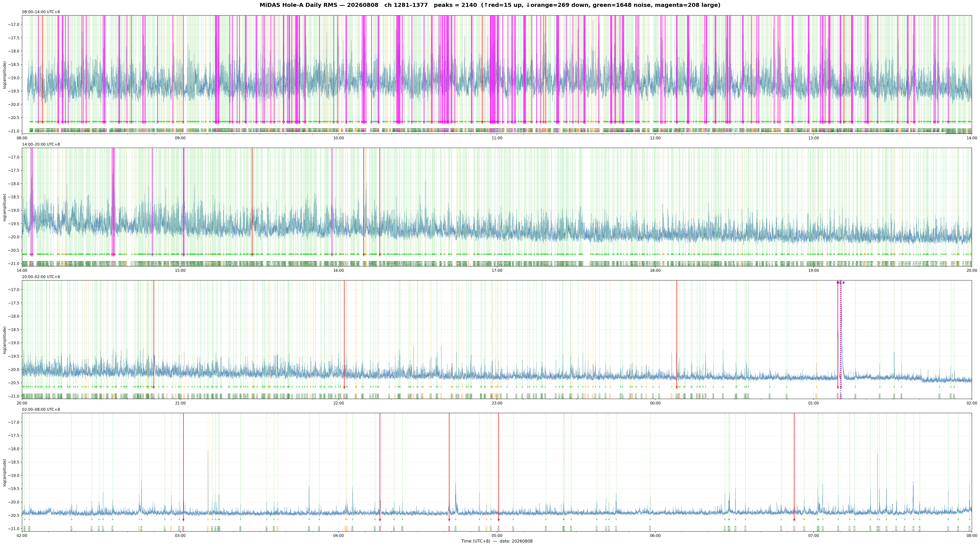The image size is (980, 546).
Task: Click the 12:00 tick label in the top panel
Action: coord(655,138)
